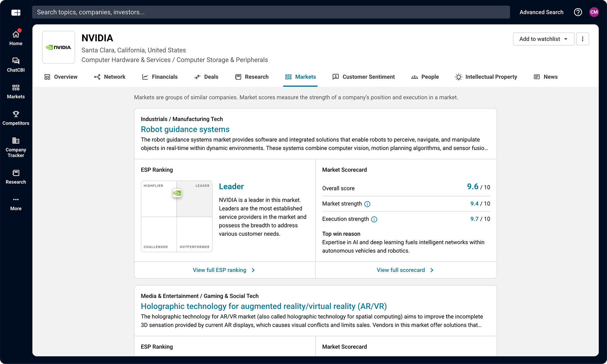Open the CM profile avatar
607x364 pixels.
click(594, 12)
